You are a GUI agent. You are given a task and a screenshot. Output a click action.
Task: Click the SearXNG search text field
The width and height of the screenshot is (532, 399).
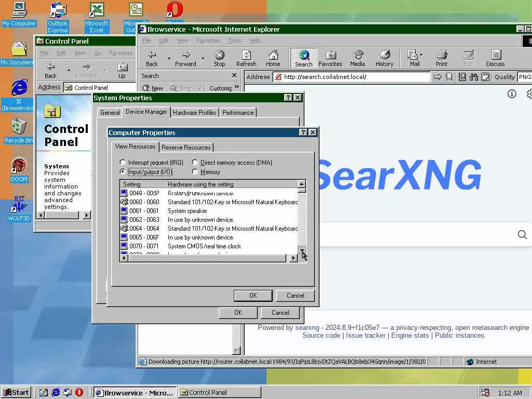[417, 234]
